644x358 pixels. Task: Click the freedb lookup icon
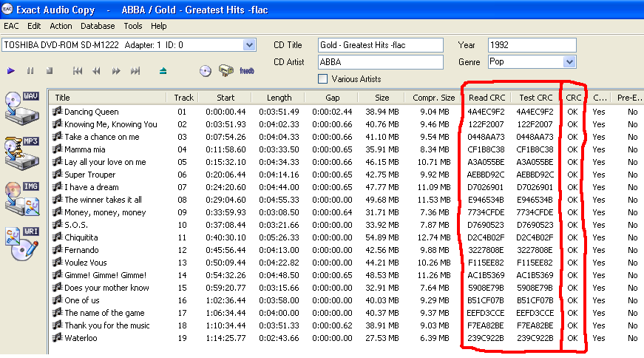pos(247,71)
